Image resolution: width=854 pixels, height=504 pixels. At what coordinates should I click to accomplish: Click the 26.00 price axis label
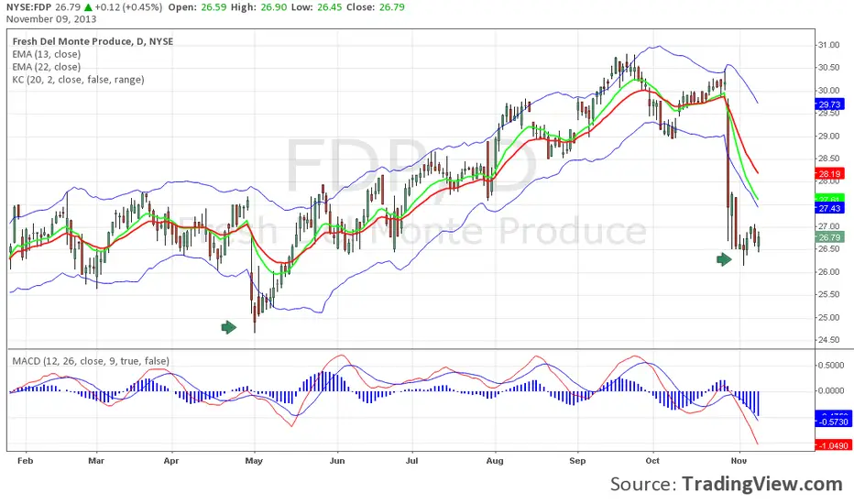829,272
